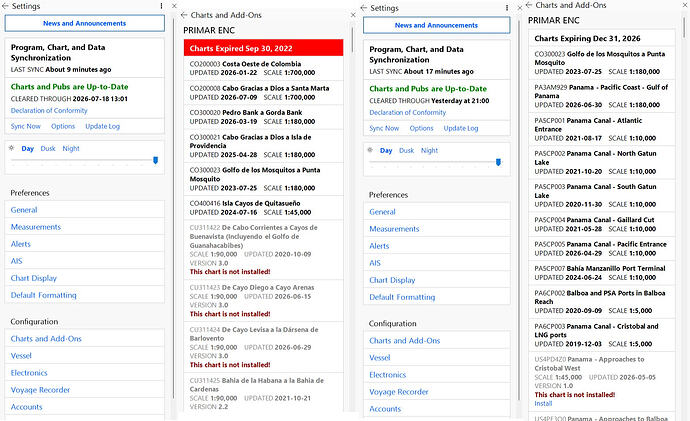This screenshot has height=421, width=690.
Task: Select chart CO300020 Pedro Bank a Gorda Bank
Action: point(264,117)
